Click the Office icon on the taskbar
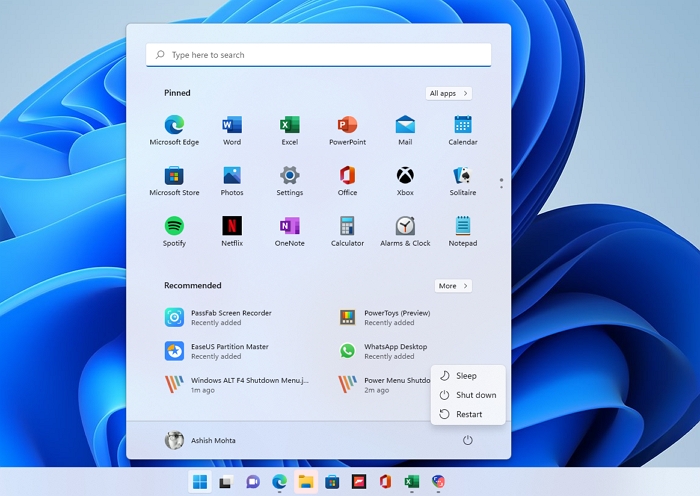Image resolution: width=700 pixels, height=496 pixels. click(385, 482)
